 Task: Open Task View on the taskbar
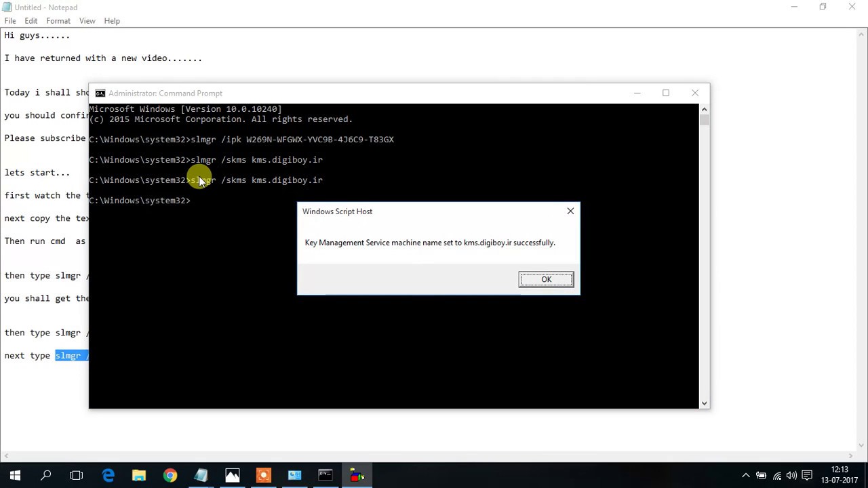pyautogui.click(x=77, y=476)
